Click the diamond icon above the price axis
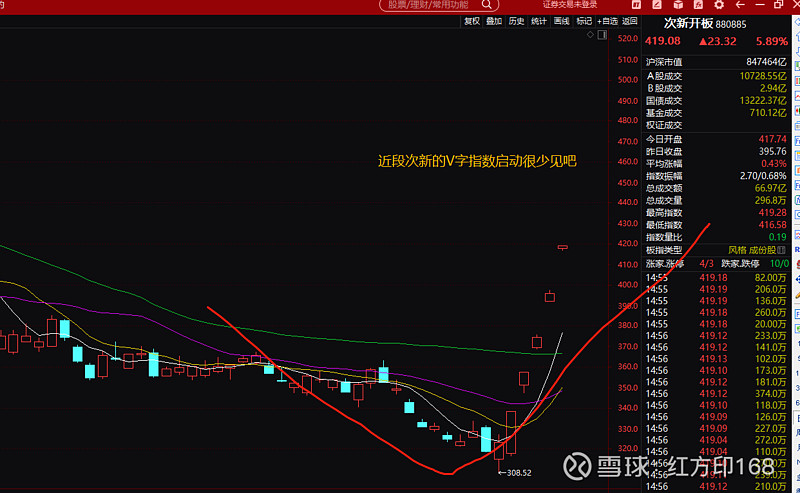This screenshot has width=800, height=493. 590,35
